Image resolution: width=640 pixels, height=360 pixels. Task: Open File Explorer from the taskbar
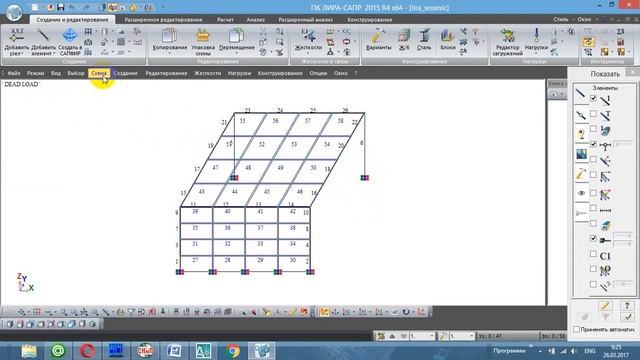[29, 351]
